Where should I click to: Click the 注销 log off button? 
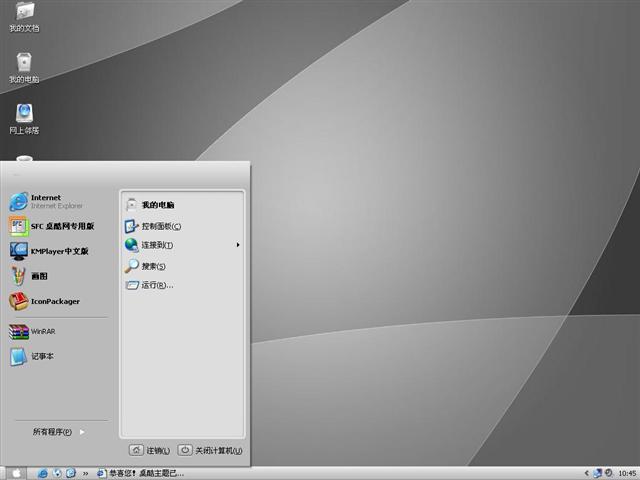click(x=150, y=450)
